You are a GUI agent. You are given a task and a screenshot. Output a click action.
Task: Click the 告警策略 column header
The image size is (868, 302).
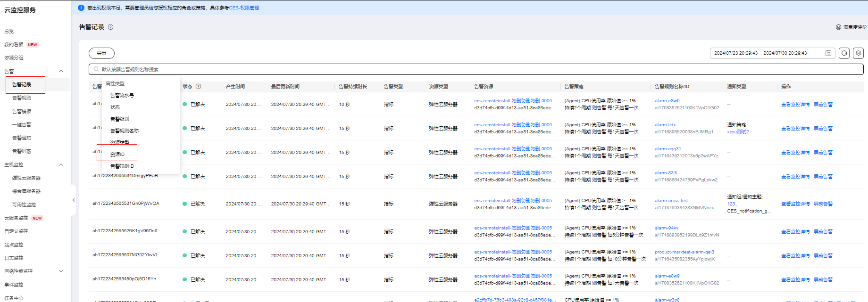point(574,87)
